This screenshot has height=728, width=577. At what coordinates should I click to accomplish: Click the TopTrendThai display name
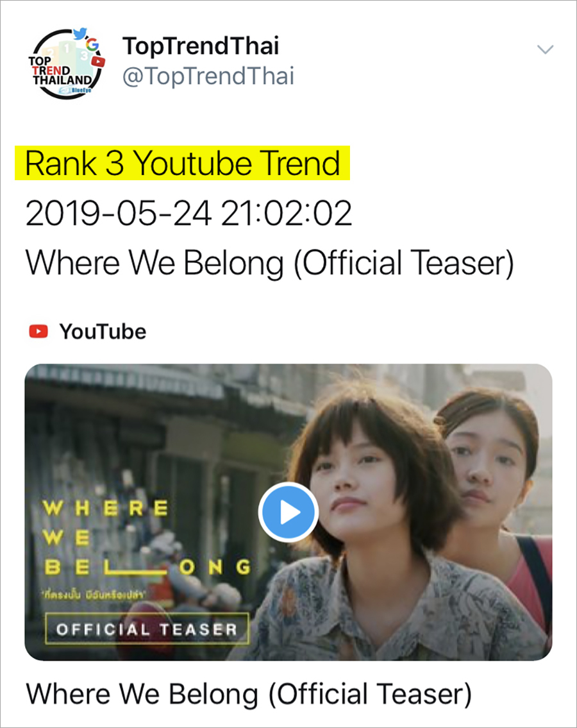[201, 46]
